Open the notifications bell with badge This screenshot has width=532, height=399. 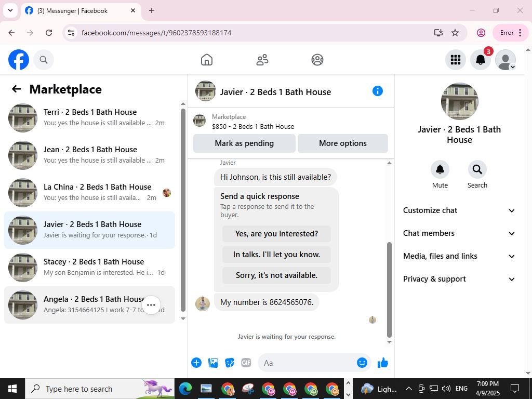(481, 60)
